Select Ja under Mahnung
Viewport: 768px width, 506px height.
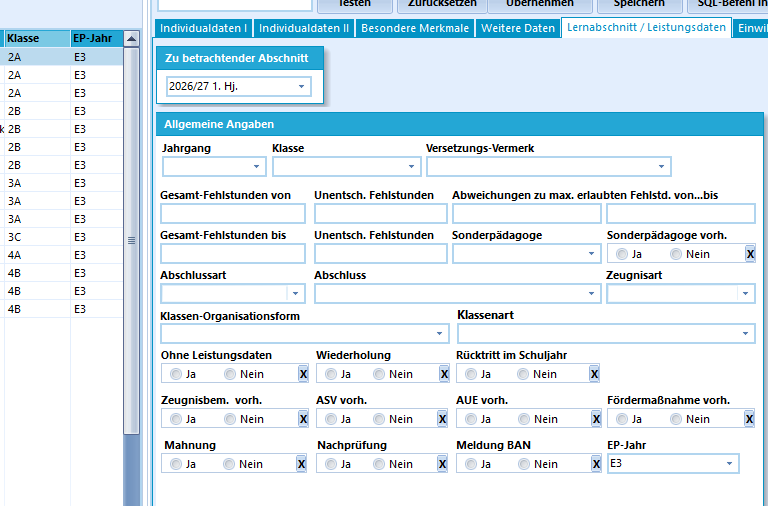click(183, 464)
